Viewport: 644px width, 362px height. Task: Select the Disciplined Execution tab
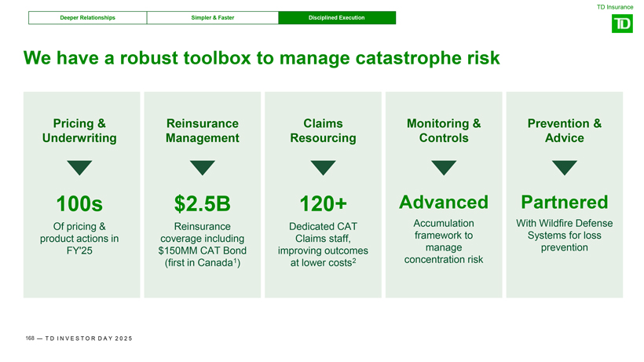click(337, 18)
